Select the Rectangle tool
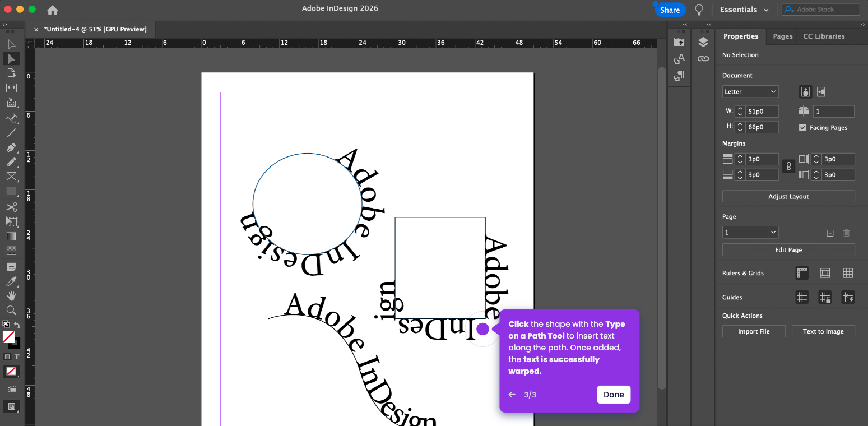The height and width of the screenshot is (426, 868). tap(11, 191)
